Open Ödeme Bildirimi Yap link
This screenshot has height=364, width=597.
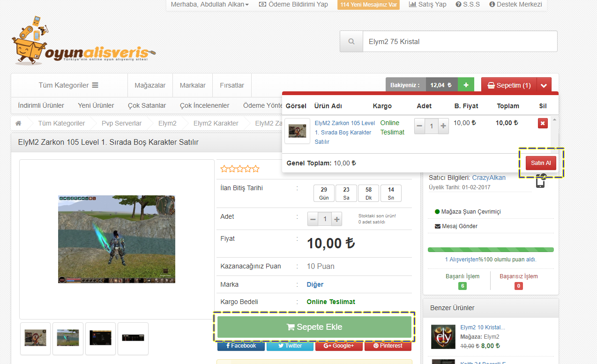[293, 4]
